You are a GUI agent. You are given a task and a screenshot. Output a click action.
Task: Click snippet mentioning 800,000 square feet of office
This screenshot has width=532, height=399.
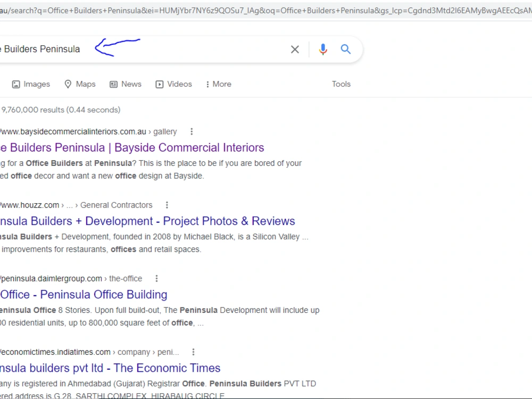160,317
